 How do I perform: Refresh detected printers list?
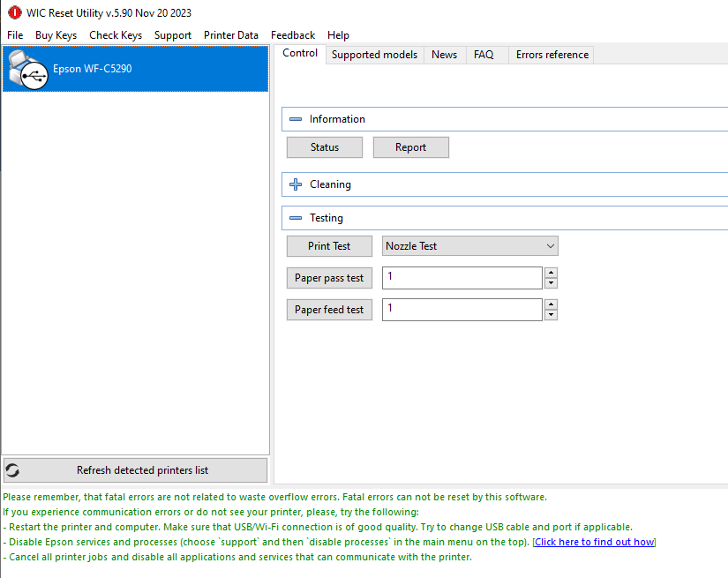(x=135, y=470)
